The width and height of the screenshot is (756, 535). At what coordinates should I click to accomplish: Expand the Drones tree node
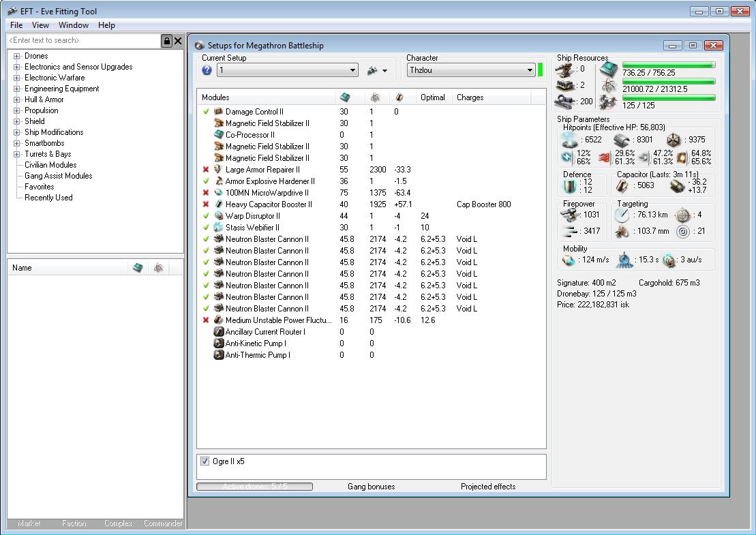pyautogui.click(x=17, y=56)
